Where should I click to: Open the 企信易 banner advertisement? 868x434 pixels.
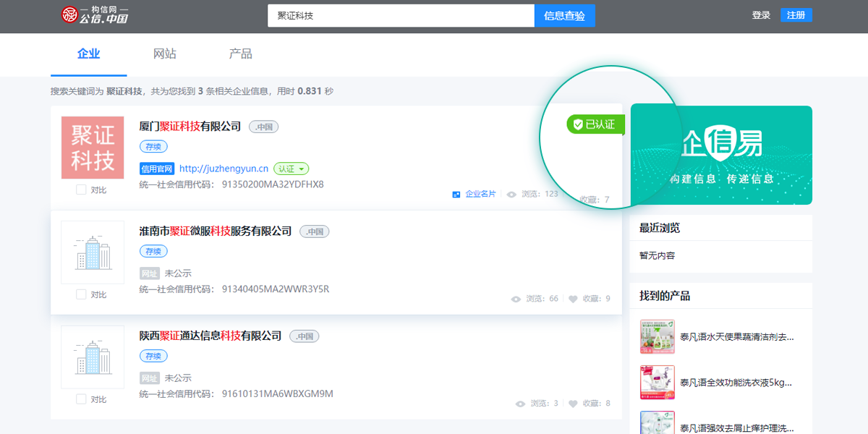tap(721, 155)
